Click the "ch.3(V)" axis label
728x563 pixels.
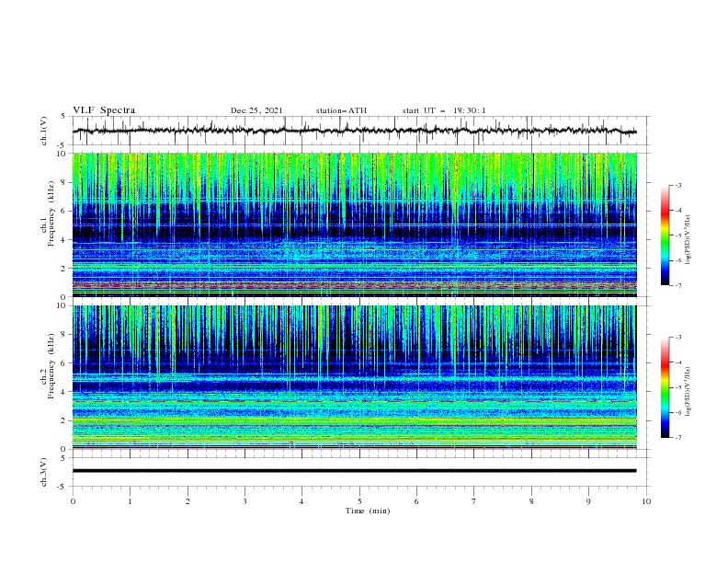44,472
